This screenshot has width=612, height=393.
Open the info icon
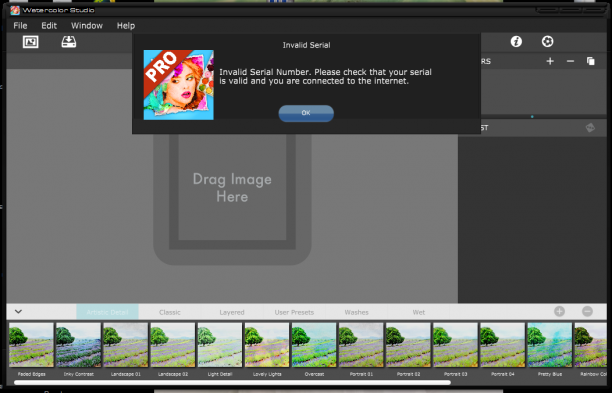(516, 41)
